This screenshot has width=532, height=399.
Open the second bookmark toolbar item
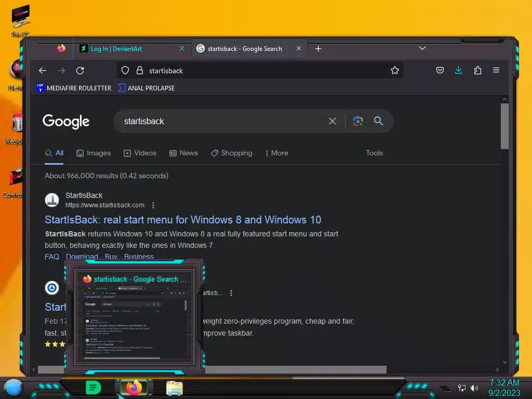click(146, 88)
